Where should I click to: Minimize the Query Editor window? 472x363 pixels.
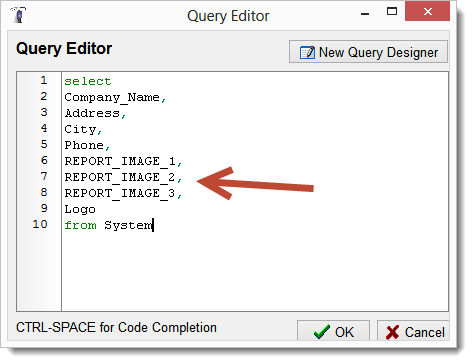[365, 14]
